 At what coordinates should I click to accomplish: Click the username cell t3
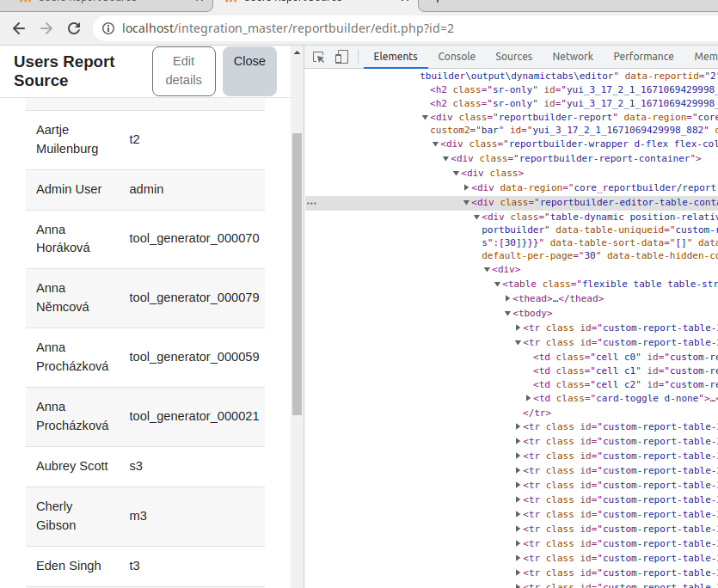coord(134,566)
